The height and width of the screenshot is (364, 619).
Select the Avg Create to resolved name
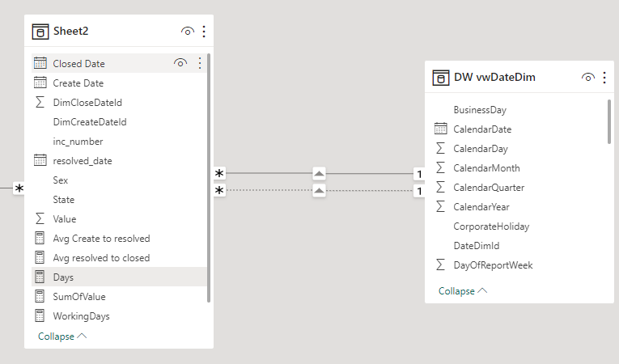101,239
